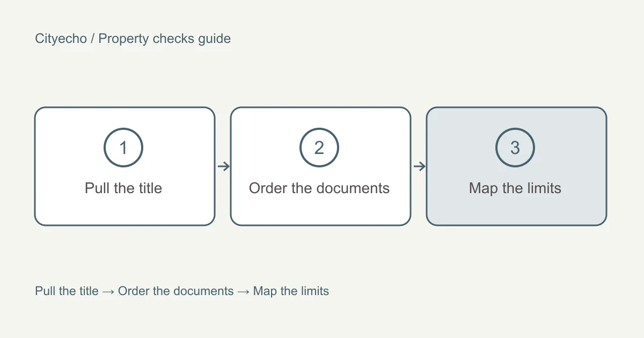Click 'Cityecho / Property checks guide' header text

pos(133,39)
